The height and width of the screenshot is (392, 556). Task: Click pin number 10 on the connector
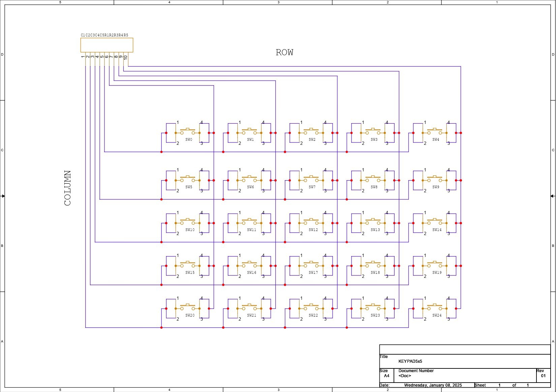coord(126,57)
